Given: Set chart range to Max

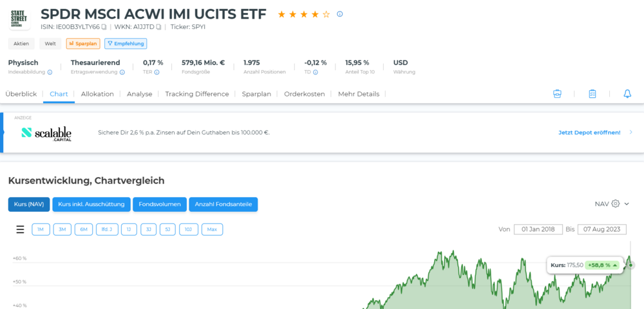Looking at the screenshot, I should pyautogui.click(x=212, y=229).
